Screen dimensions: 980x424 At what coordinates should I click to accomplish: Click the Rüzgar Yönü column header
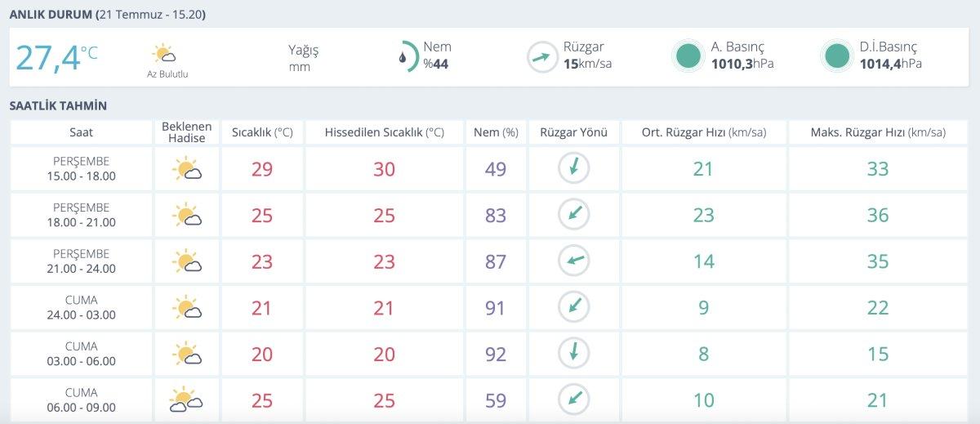click(574, 132)
